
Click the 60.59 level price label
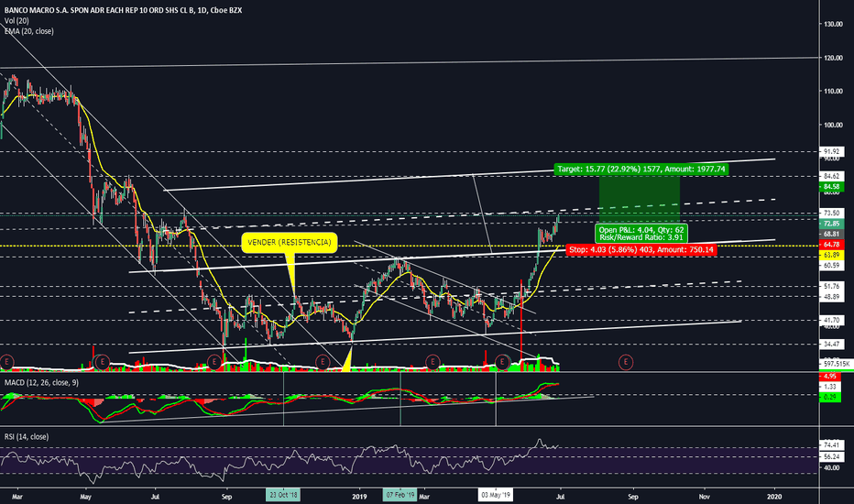click(x=831, y=266)
